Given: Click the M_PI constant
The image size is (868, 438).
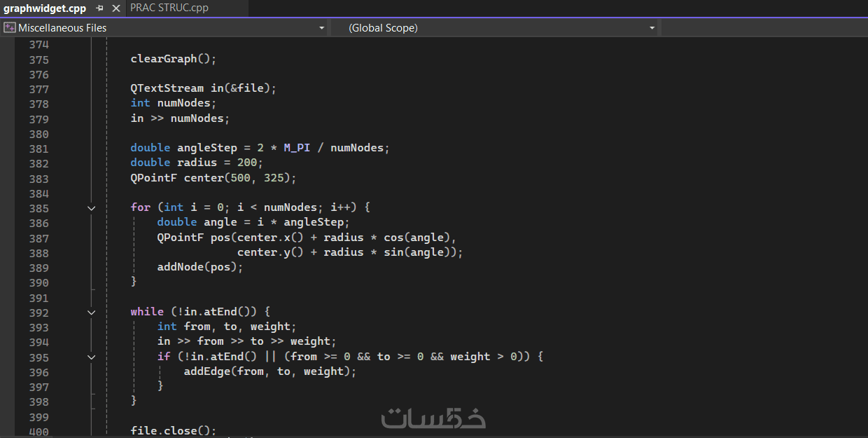Looking at the screenshot, I should (297, 148).
